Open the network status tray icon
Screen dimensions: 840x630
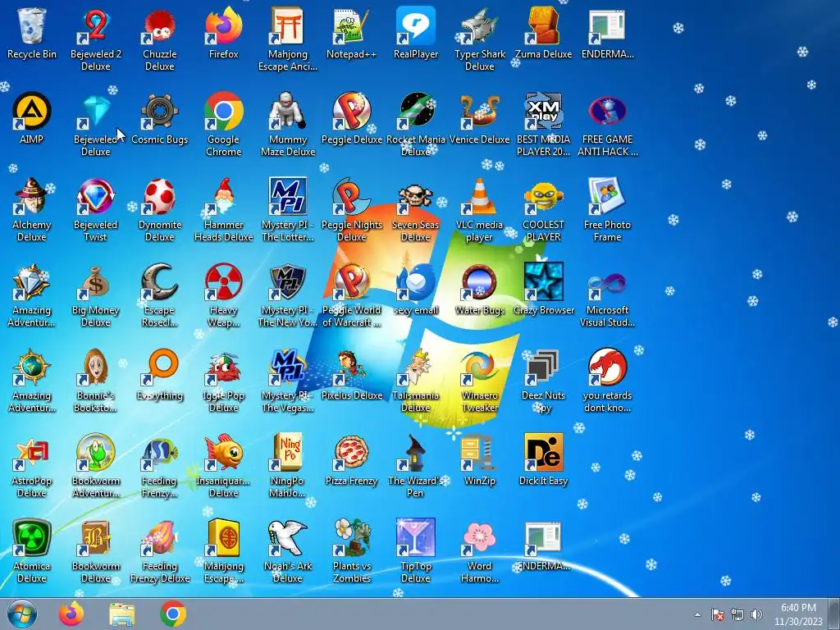737,614
